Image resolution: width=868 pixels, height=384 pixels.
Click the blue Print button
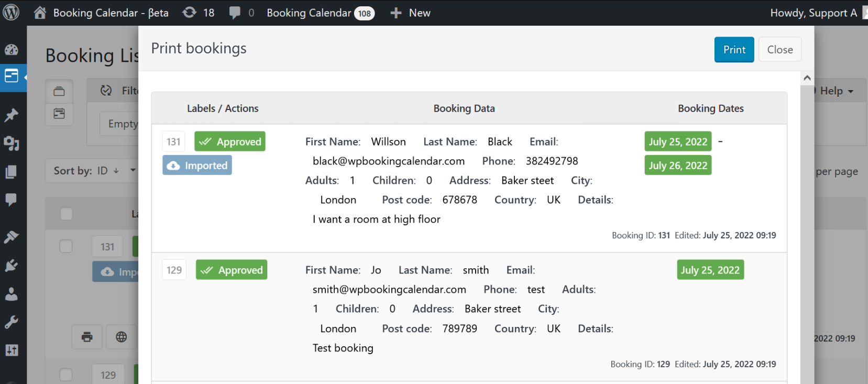(x=734, y=50)
